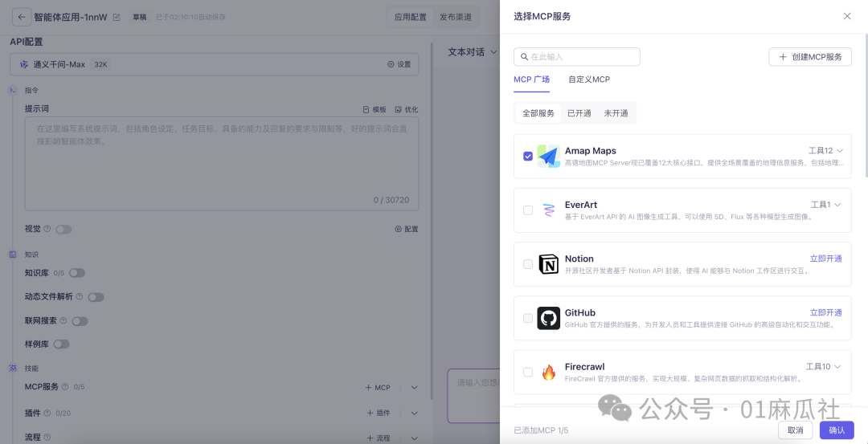Expand Firecrawl 工具10 list
Screen dimensions: 868x444
coord(824,367)
